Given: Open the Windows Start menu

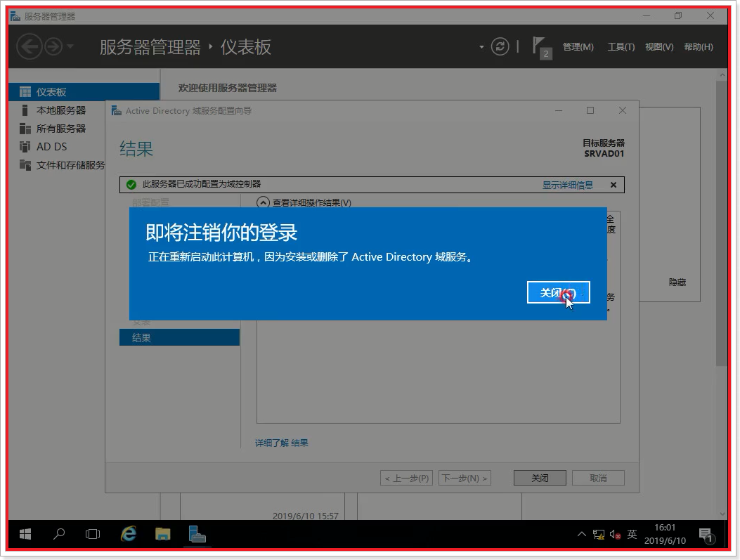Looking at the screenshot, I should [x=25, y=534].
